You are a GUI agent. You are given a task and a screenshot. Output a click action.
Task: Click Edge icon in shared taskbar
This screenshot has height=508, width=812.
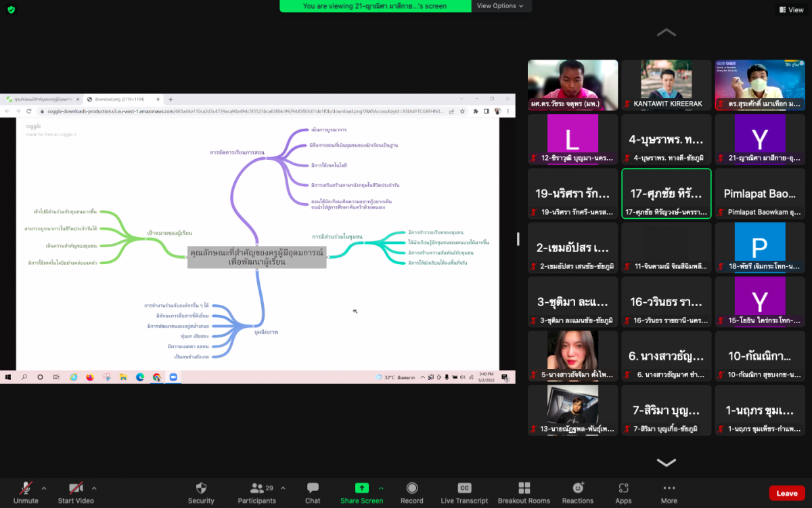point(140,377)
